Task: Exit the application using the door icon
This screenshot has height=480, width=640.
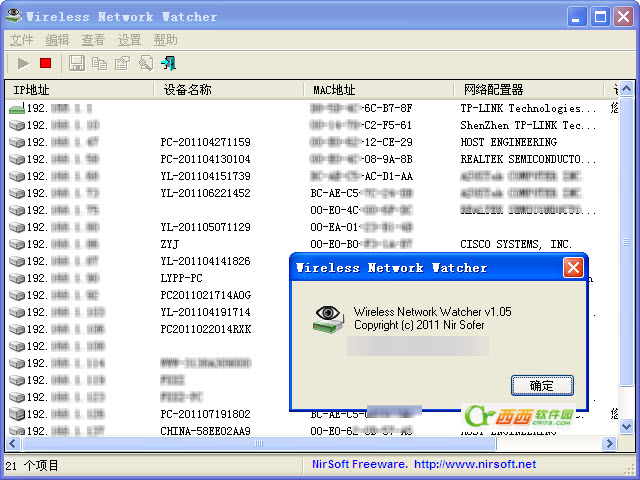Action: [x=168, y=63]
